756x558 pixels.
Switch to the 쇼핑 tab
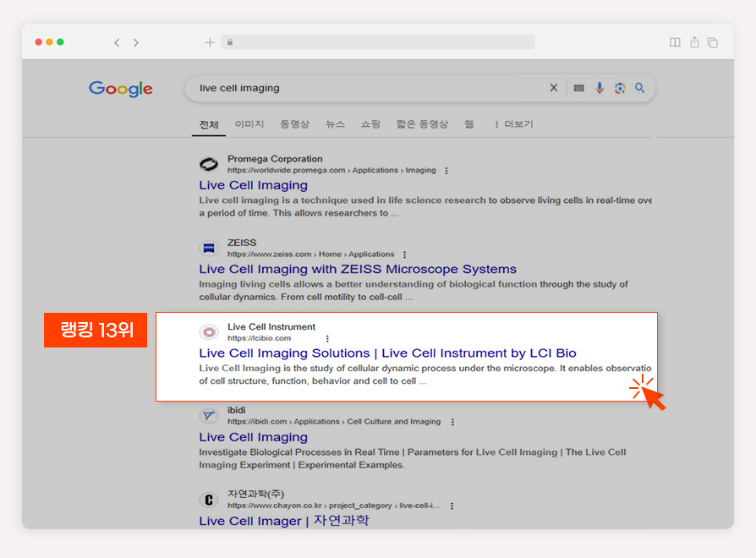coord(370,124)
